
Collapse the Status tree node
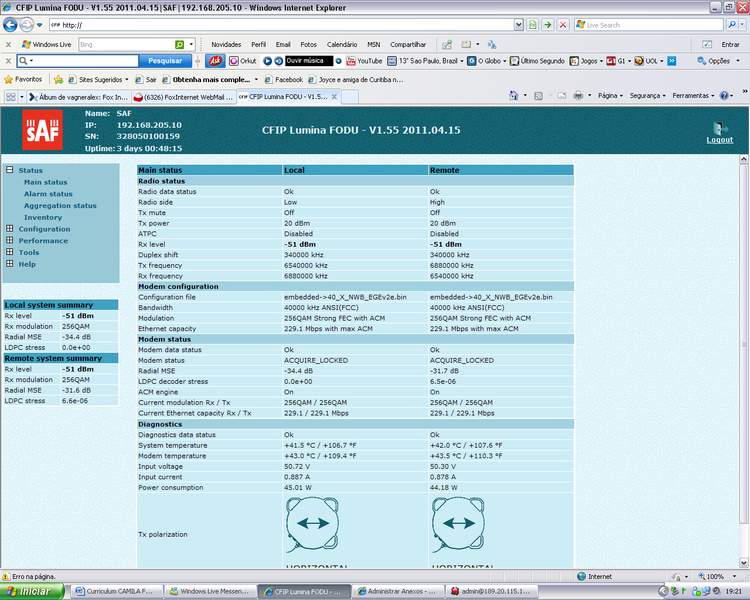click(10, 170)
